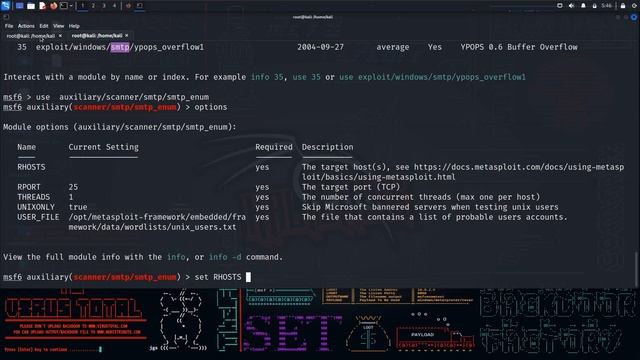Click the terminal window menu icon at top-left

coord(5,17)
